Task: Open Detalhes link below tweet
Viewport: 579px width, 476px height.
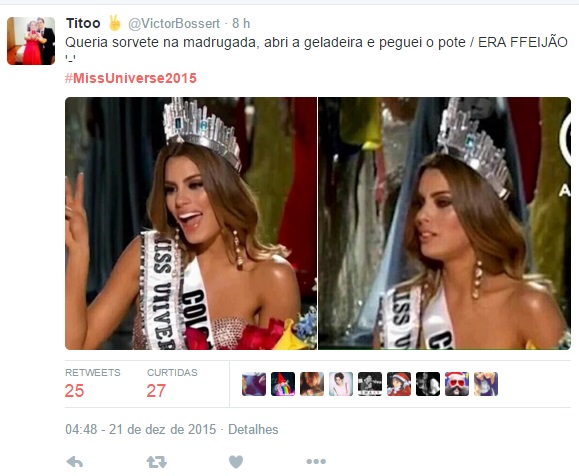Action: coord(253,429)
